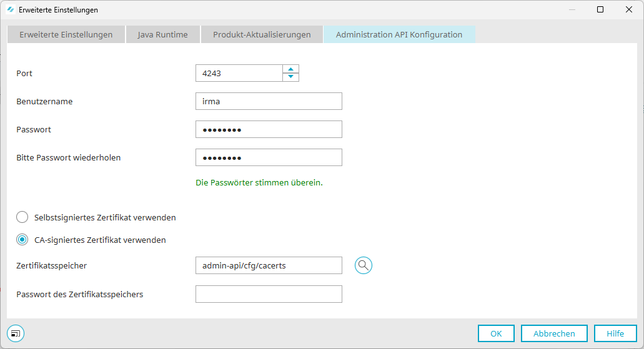
Task: Increase the port value with the up arrow
Action: point(290,69)
